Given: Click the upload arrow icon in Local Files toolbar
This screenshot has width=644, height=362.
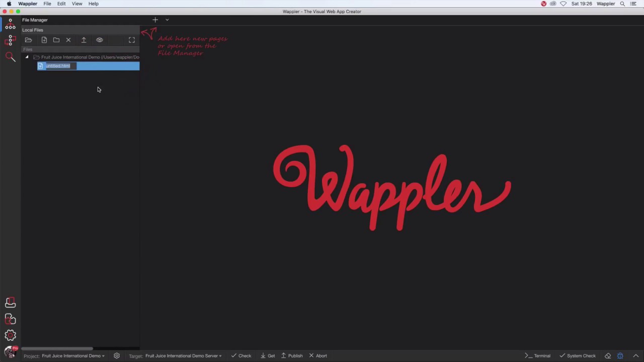Looking at the screenshot, I should click(84, 40).
